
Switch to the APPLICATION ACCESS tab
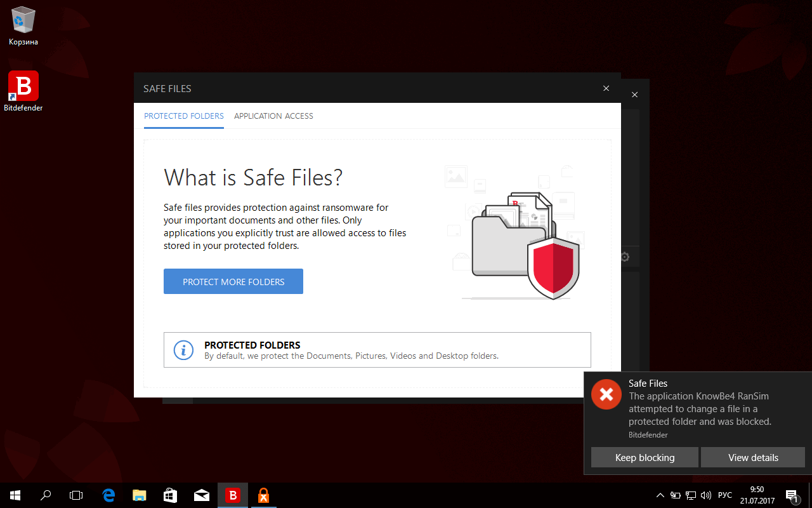(x=273, y=116)
